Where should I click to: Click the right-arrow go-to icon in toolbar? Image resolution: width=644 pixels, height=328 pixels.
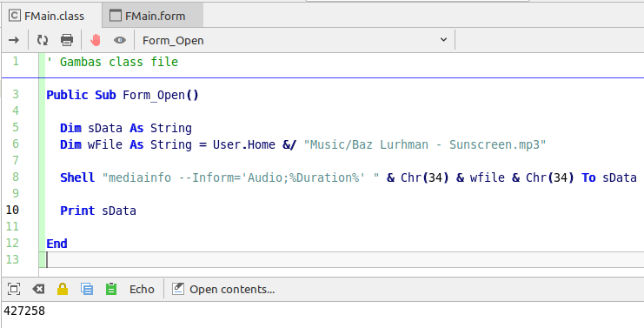pyautogui.click(x=14, y=40)
